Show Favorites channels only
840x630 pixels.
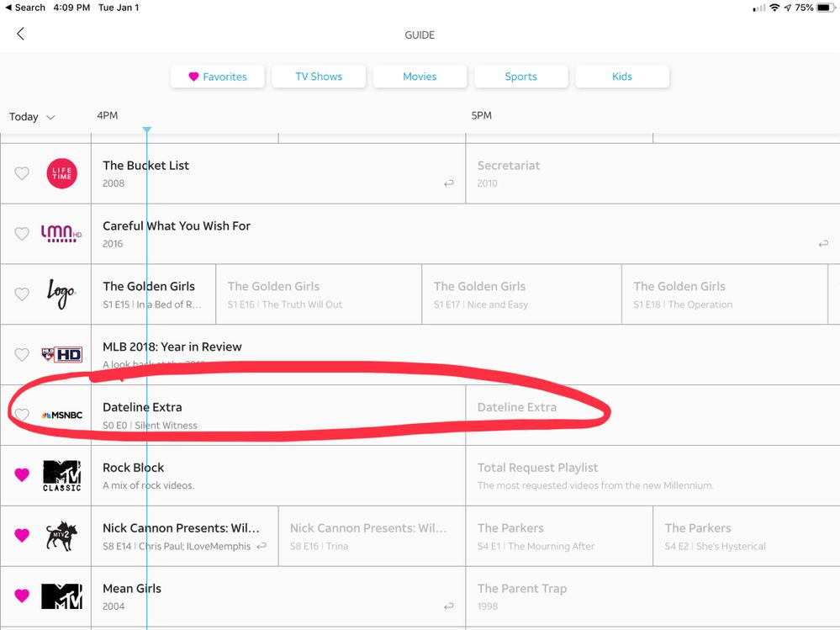[x=217, y=77]
